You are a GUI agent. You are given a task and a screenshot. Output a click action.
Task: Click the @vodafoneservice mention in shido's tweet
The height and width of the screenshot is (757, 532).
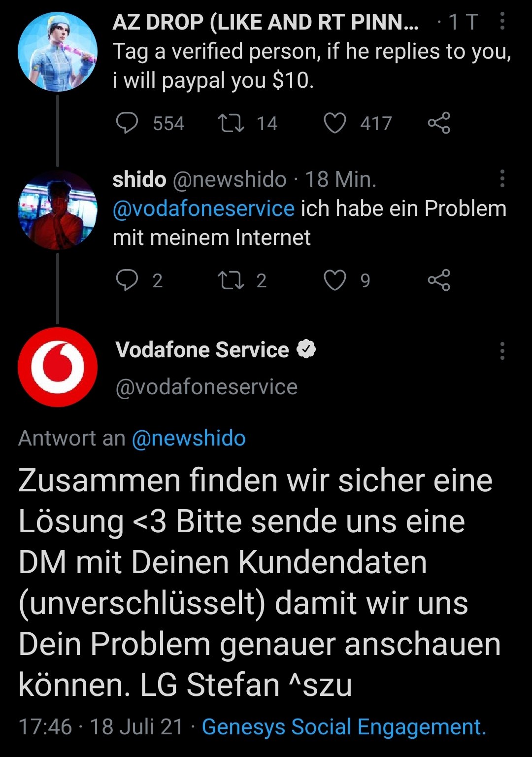coord(203,209)
